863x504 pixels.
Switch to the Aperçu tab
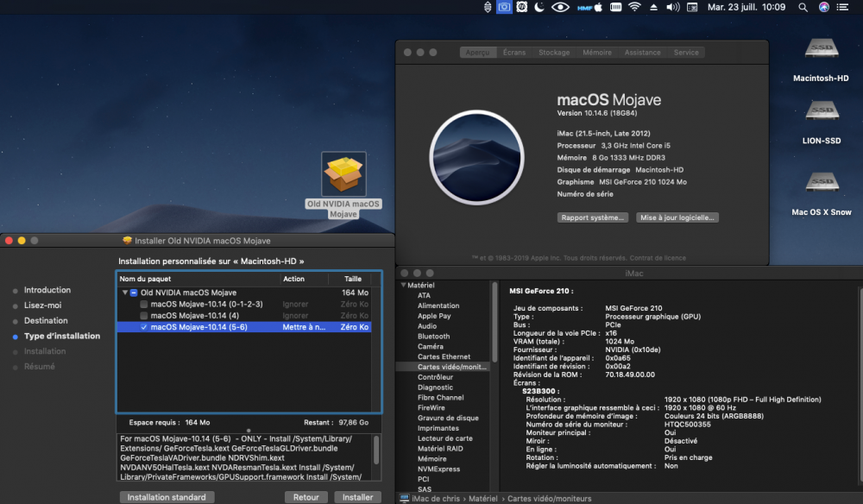coord(477,53)
